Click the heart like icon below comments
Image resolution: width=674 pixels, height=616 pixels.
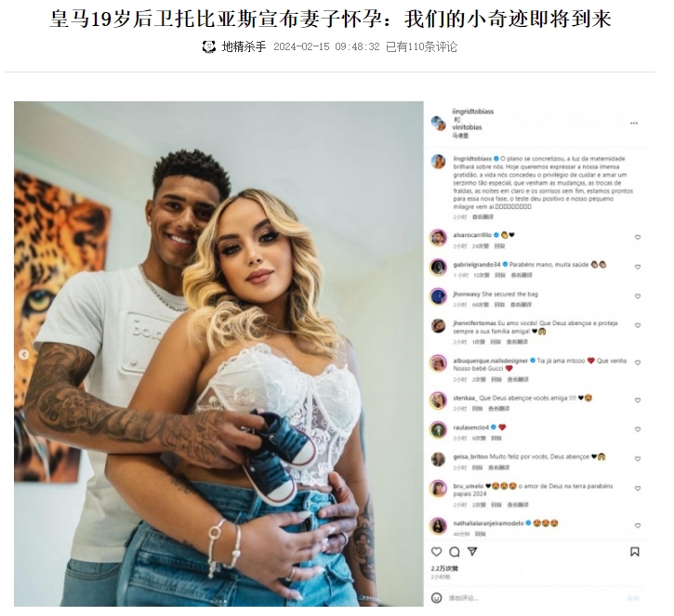click(x=436, y=552)
